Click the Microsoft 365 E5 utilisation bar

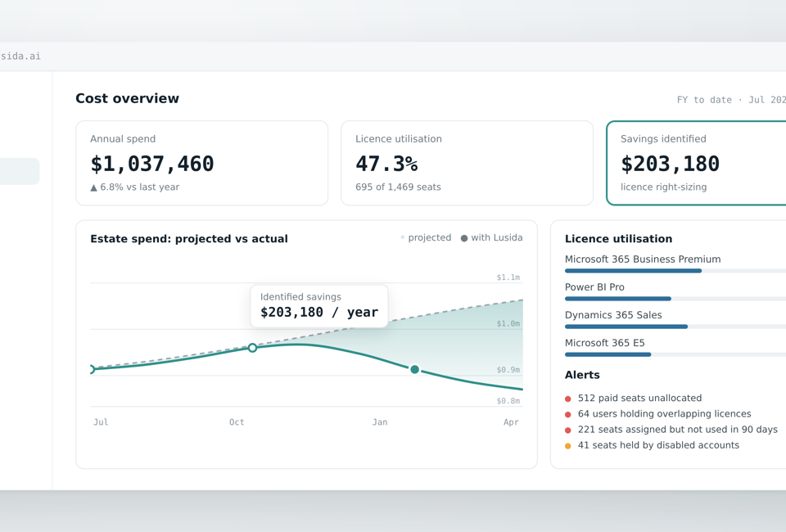click(x=675, y=354)
